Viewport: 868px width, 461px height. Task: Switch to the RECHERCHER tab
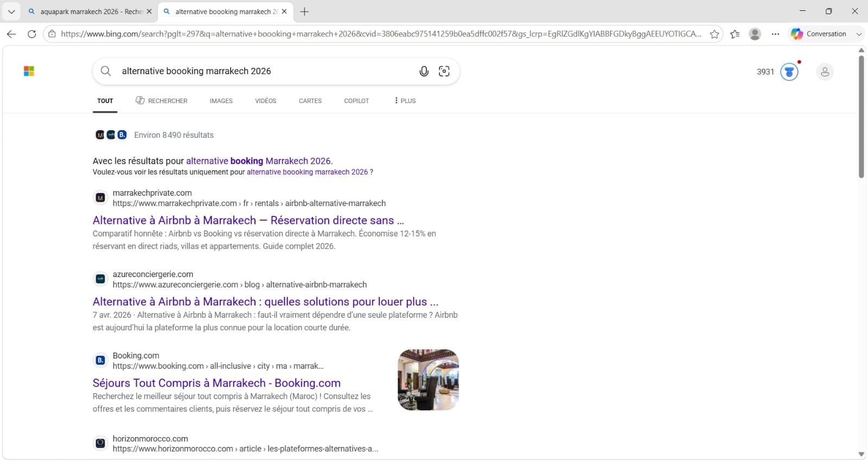[161, 101]
